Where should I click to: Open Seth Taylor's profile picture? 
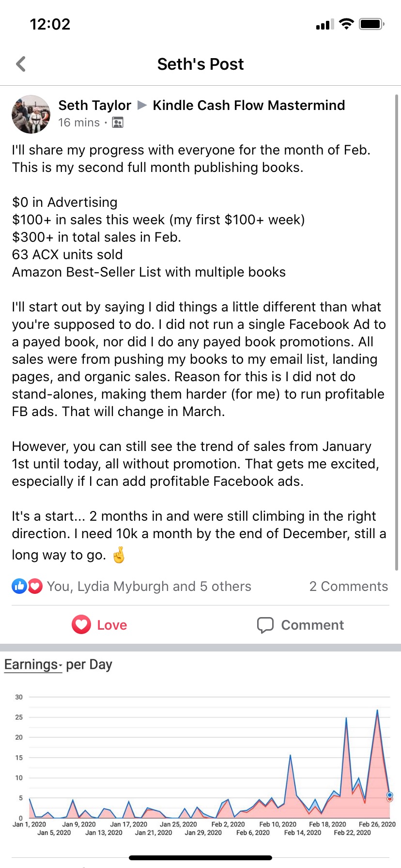point(31,114)
